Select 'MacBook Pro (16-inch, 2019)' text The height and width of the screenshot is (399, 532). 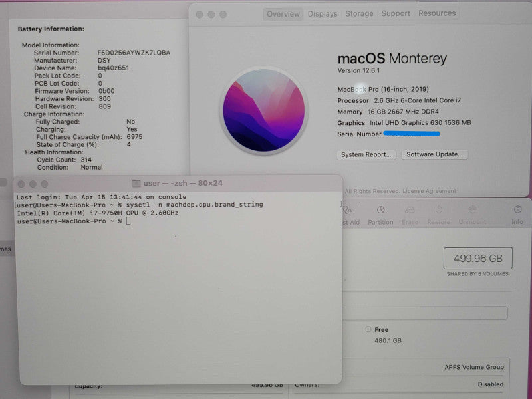(x=383, y=89)
